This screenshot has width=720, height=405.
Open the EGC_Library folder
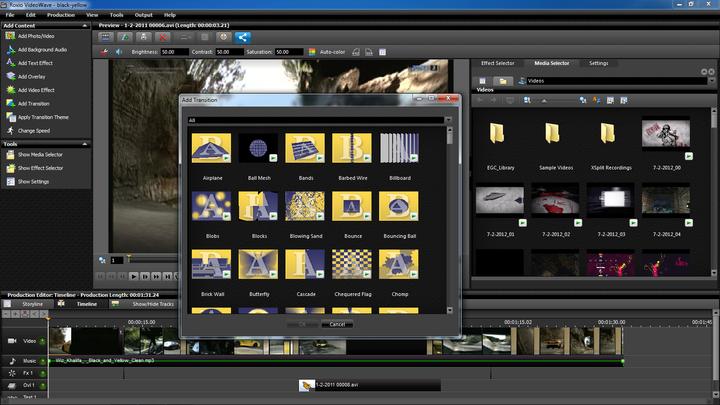498,134
